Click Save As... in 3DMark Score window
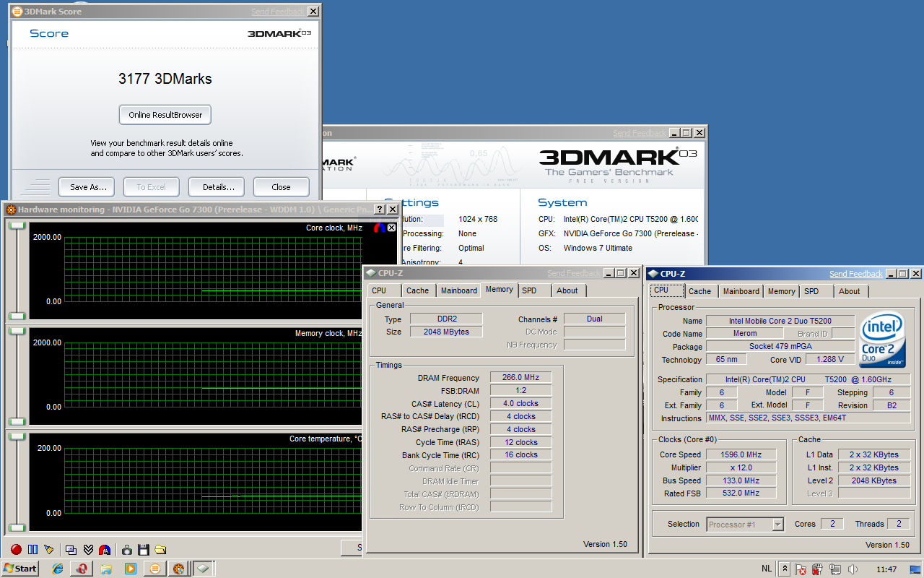 (x=87, y=187)
